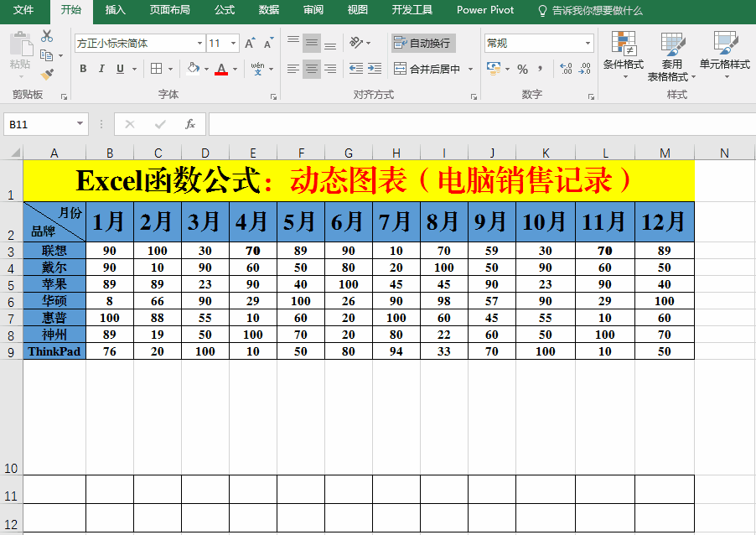The width and height of the screenshot is (756, 535).
Task: Click the accounting number format icon
Action: [493, 69]
